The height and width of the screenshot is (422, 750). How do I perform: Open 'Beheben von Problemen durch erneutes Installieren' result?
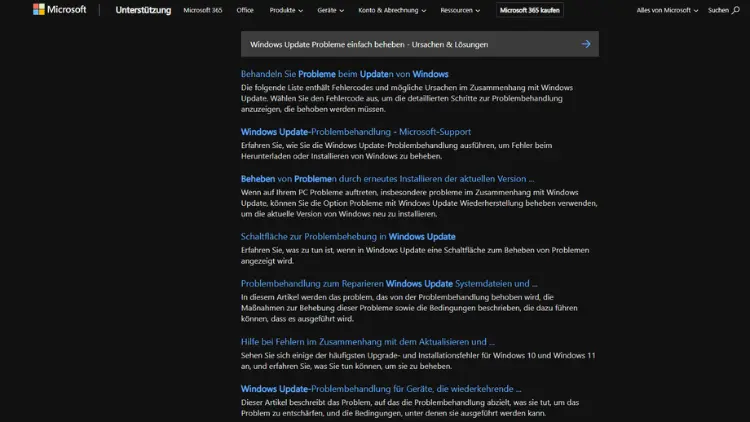(x=387, y=178)
